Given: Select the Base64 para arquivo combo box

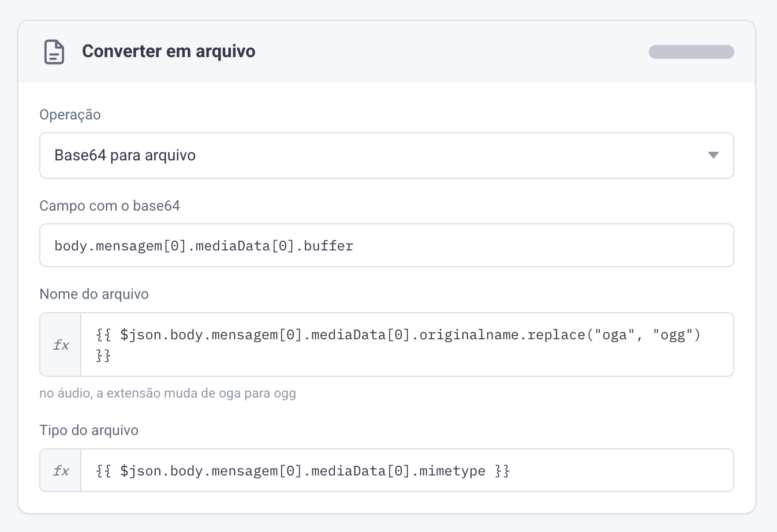Looking at the screenshot, I should [x=387, y=156].
